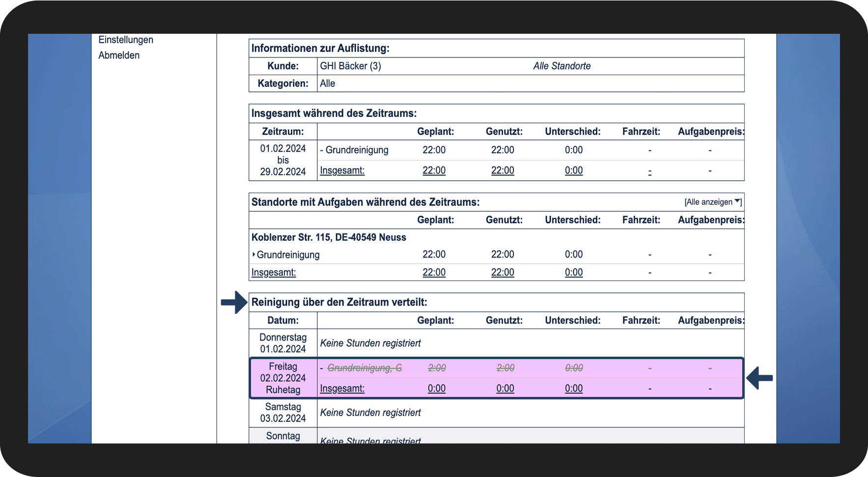Viewport: 868px width, 477px height.
Task: Click the date range 01.02.2024 bis 29.02.2024
Action: (283, 160)
